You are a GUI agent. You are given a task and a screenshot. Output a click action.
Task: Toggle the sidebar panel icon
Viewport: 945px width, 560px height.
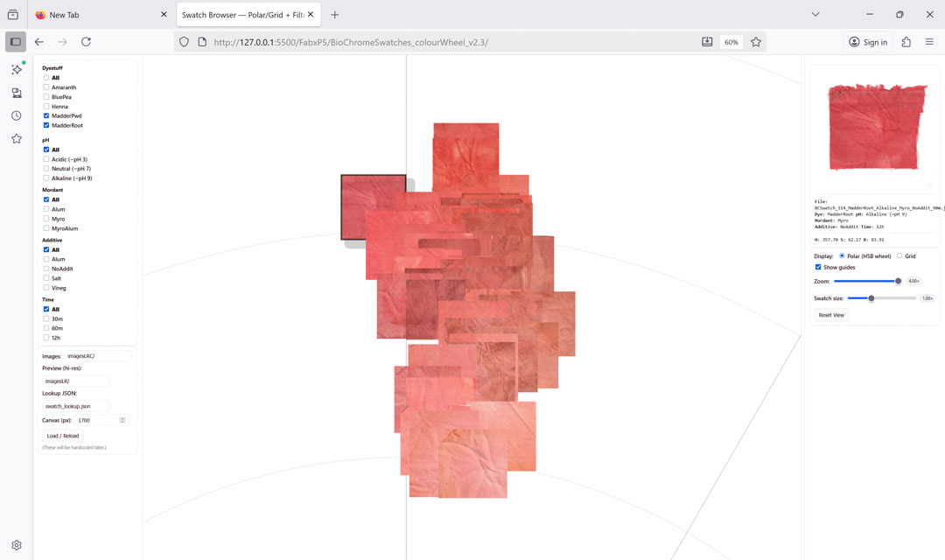pos(16,42)
